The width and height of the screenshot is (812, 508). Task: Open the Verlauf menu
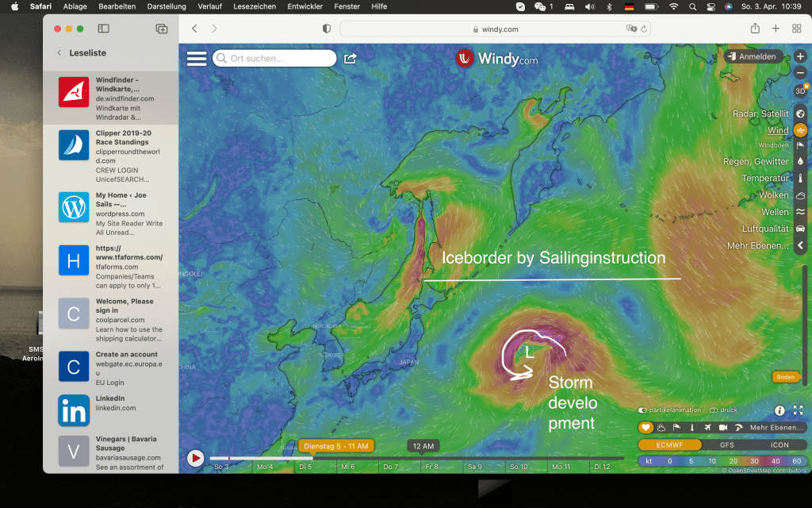click(209, 6)
